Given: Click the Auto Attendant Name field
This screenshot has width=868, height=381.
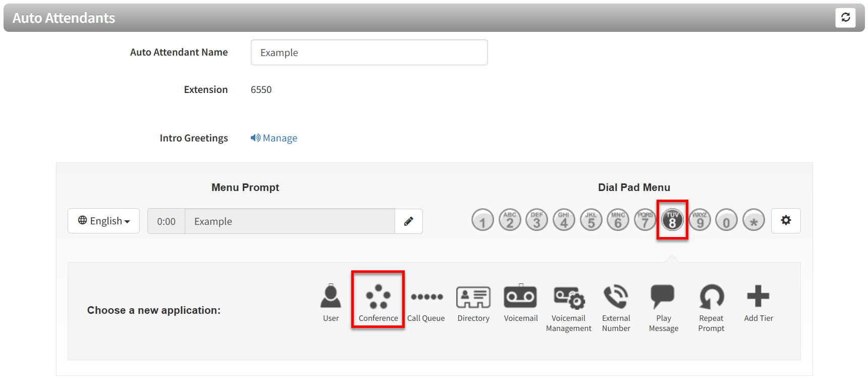Looking at the screenshot, I should point(369,53).
